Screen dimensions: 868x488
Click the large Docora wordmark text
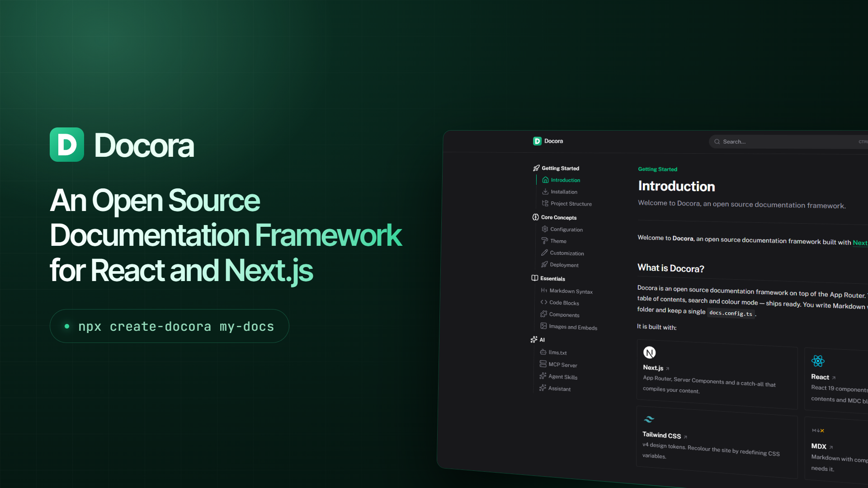tap(144, 145)
